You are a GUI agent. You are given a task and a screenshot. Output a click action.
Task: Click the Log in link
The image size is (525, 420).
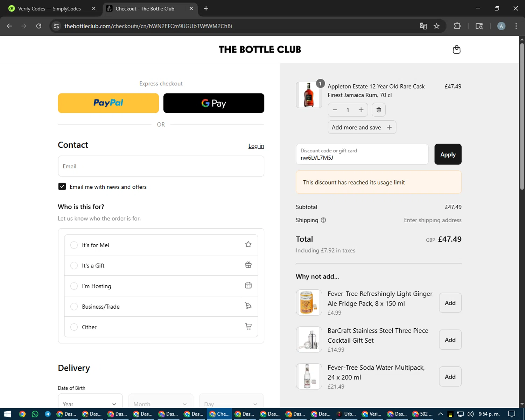pyautogui.click(x=256, y=146)
